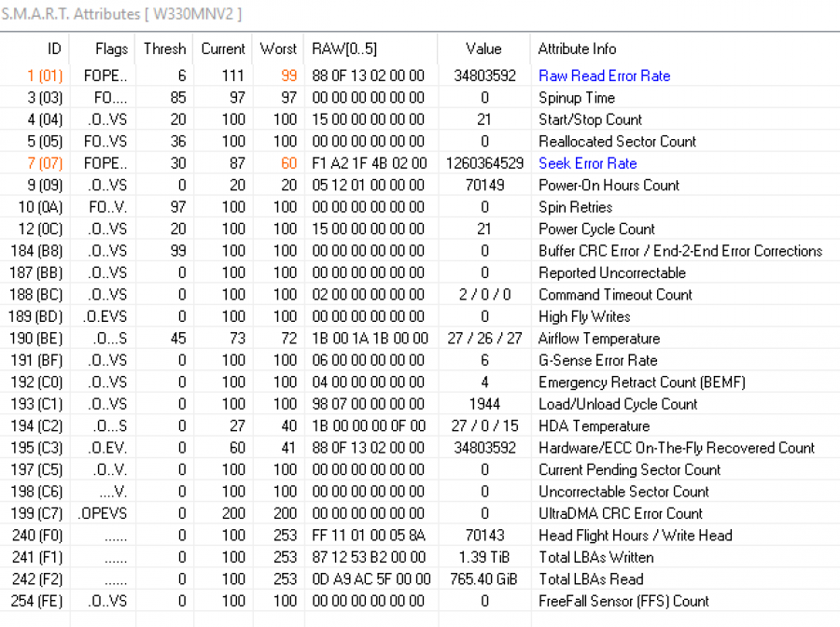Click raw bytes FF 11 01 00 05 8A

click(369, 536)
